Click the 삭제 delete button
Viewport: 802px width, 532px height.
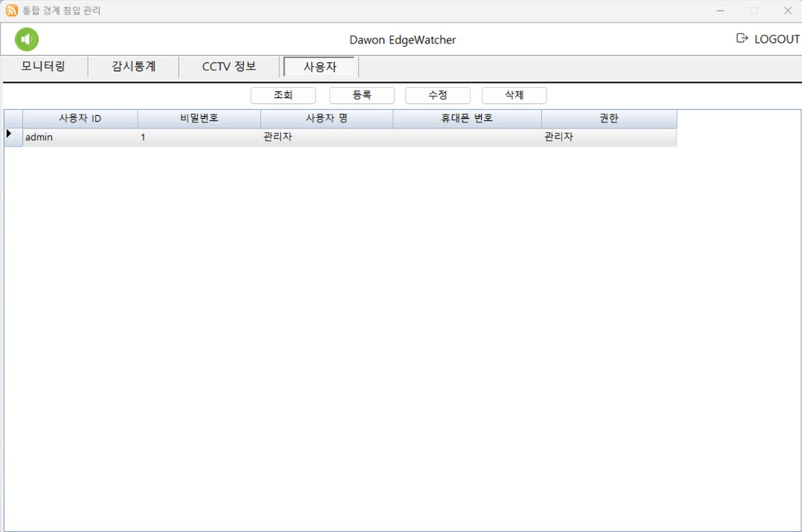[514, 95]
